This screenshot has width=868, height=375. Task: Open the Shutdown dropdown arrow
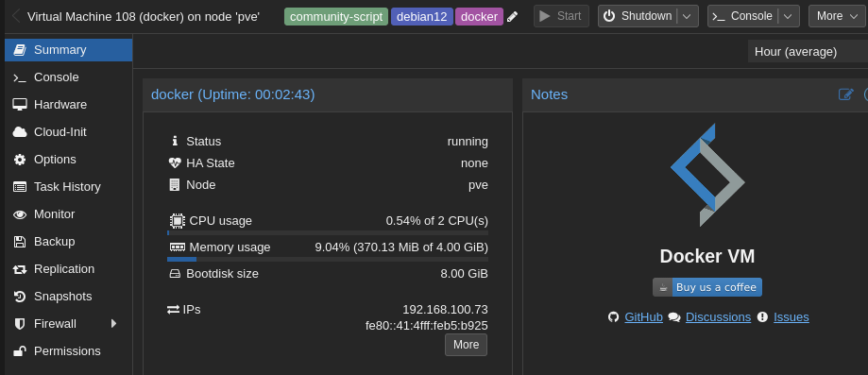pos(687,16)
